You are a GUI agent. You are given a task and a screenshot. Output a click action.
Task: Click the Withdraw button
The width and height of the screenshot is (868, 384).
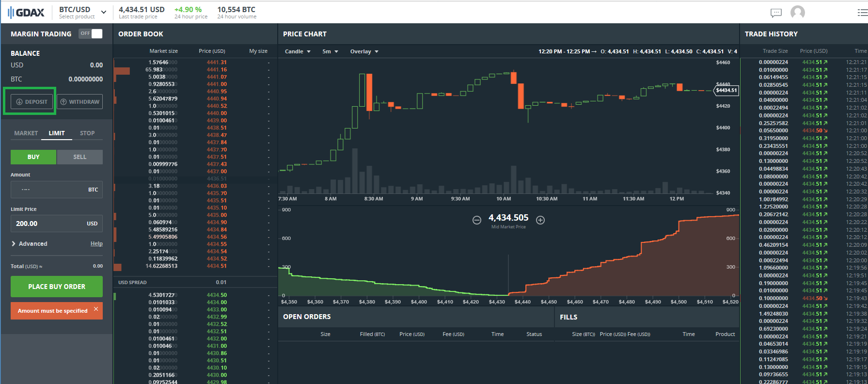[x=80, y=102]
